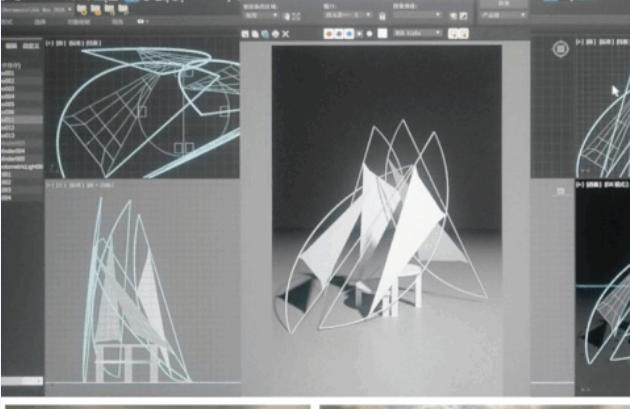Toggle monochrome display button
Viewport: 630px width, 409px height.
(x=369, y=34)
